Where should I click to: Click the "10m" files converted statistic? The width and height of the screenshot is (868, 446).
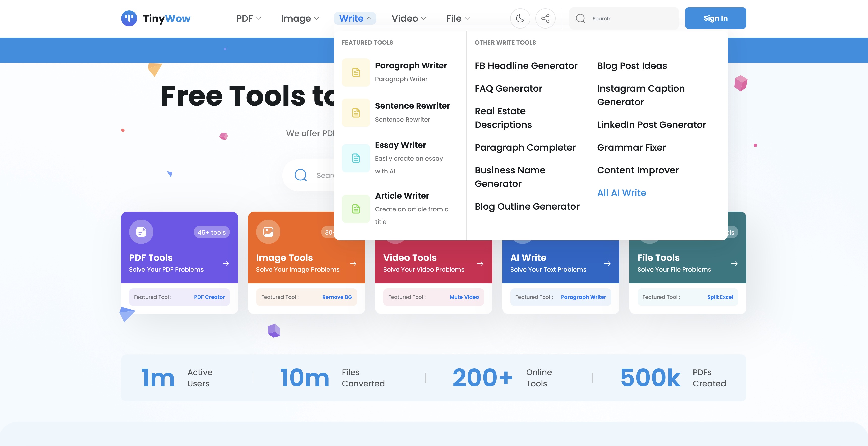tap(304, 378)
